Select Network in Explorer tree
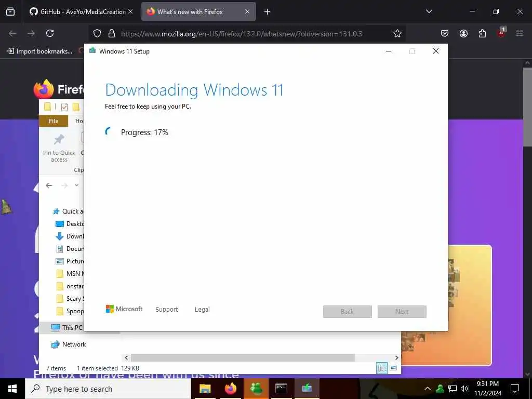The height and width of the screenshot is (399, 532). (68, 344)
